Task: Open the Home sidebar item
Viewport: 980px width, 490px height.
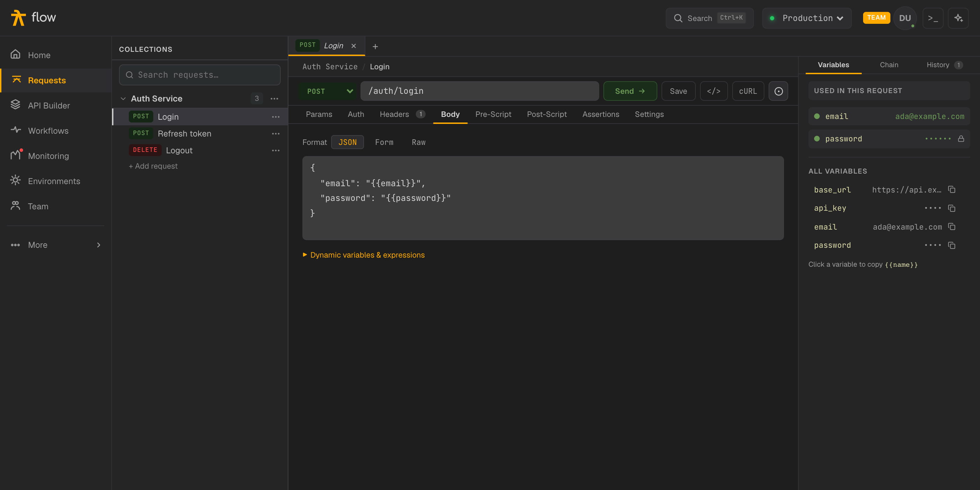Action: tap(56, 55)
